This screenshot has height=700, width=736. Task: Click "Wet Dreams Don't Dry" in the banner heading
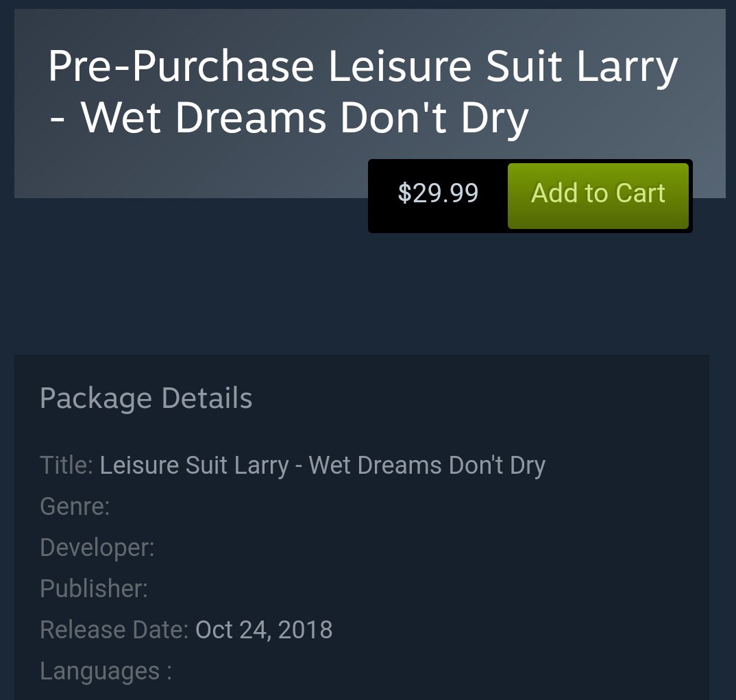coord(305,118)
